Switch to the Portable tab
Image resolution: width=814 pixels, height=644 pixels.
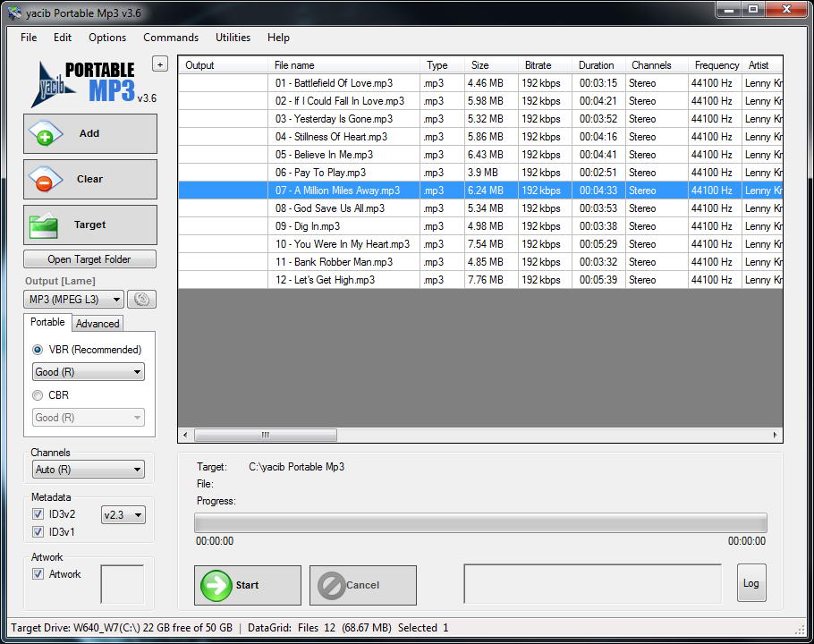point(47,322)
